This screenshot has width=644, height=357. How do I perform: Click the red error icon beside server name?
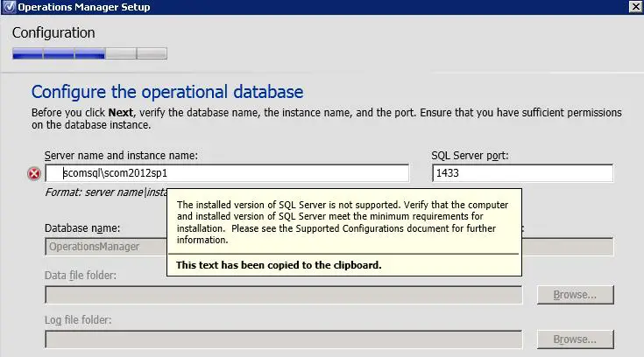(x=34, y=173)
